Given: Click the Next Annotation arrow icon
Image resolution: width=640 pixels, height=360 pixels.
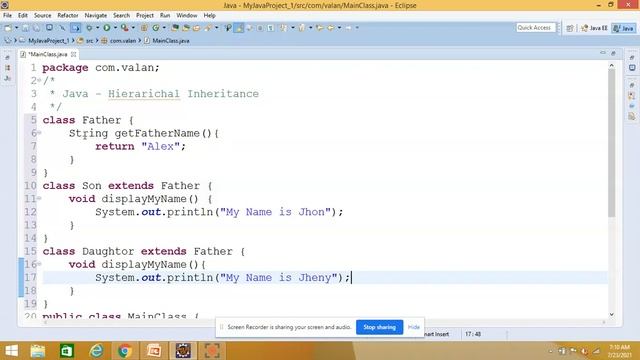Looking at the screenshot, I should [283, 28].
